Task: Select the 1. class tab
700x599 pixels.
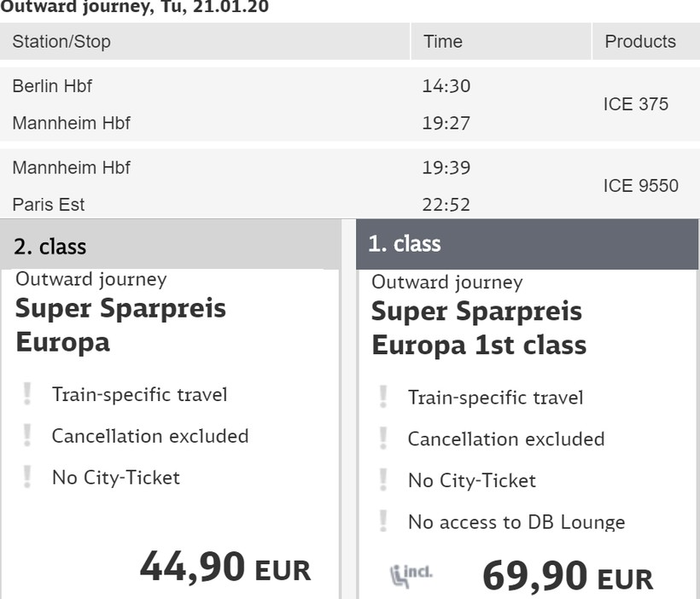Action: (527, 244)
